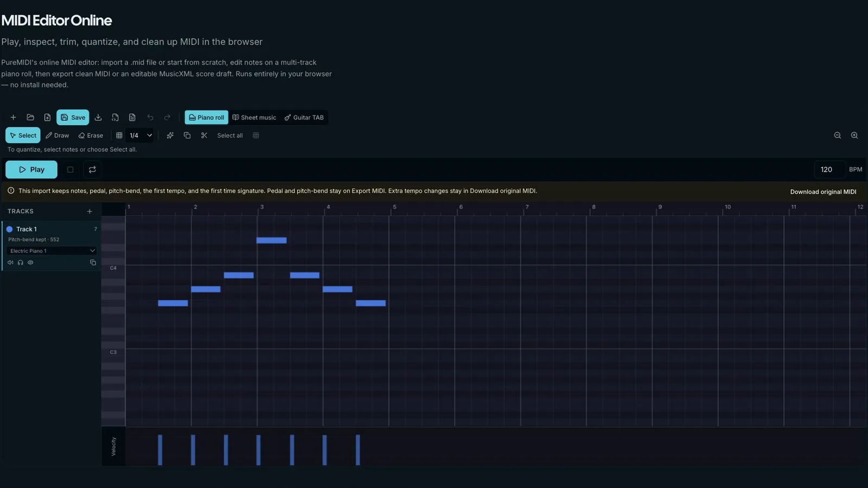Switch to the Sheet music view
The width and height of the screenshot is (868, 488).
pyautogui.click(x=254, y=117)
